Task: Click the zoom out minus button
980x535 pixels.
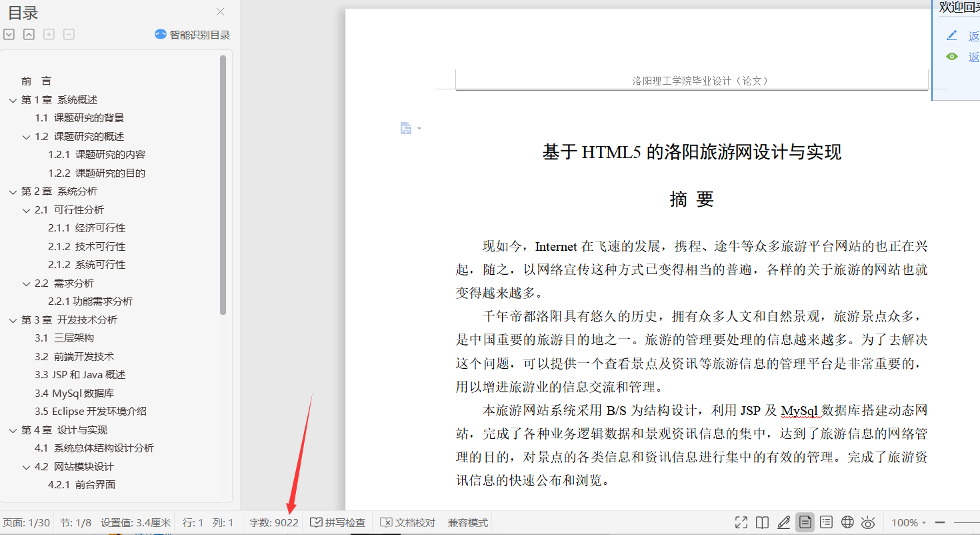Action: (940, 522)
